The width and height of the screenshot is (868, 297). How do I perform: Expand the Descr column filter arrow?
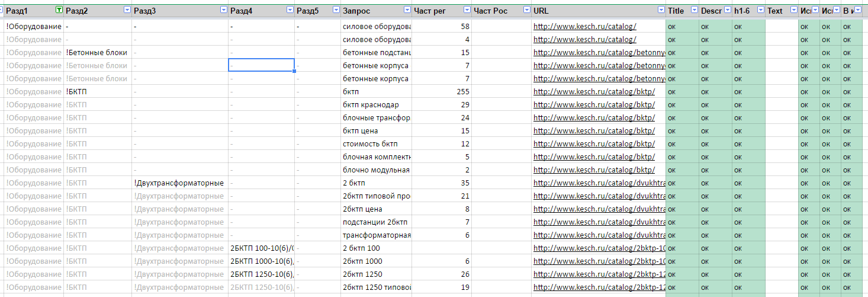click(727, 11)
